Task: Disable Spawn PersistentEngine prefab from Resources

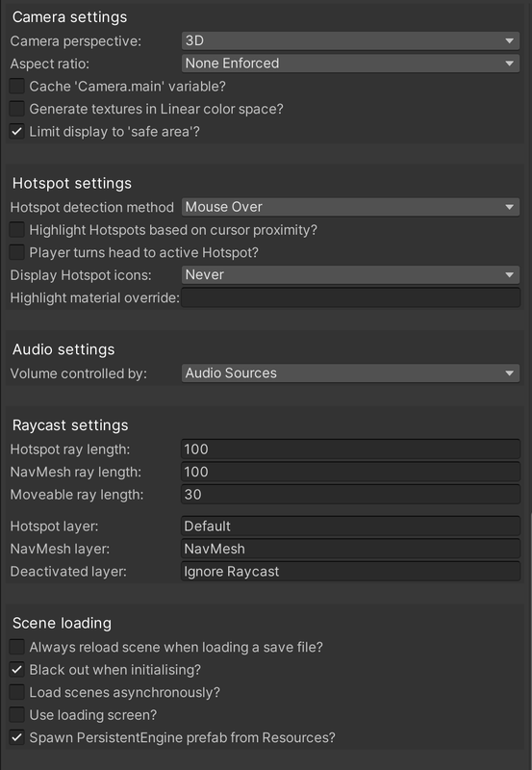Action: pyautogui.click(x=17, y=737)
